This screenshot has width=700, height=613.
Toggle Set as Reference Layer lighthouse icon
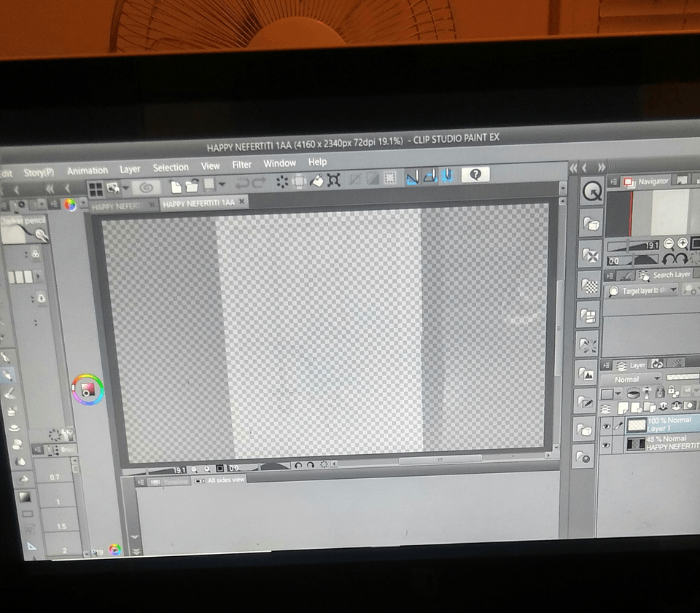[x=647, y=393]
